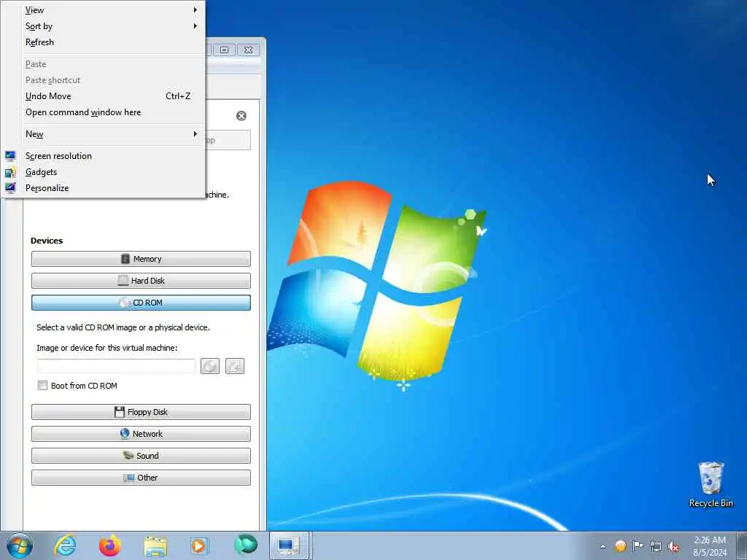747x560 pixels.
Task: Expand the Sound device section
Action: coord(141,456)
